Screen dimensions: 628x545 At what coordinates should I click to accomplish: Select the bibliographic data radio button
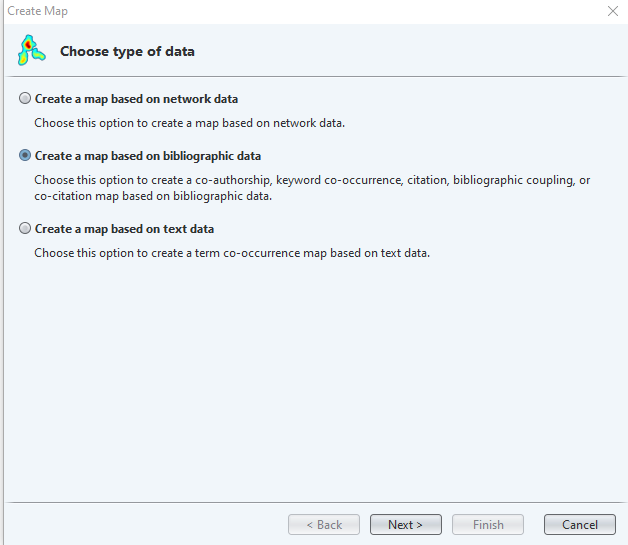[x=25, y=156]
